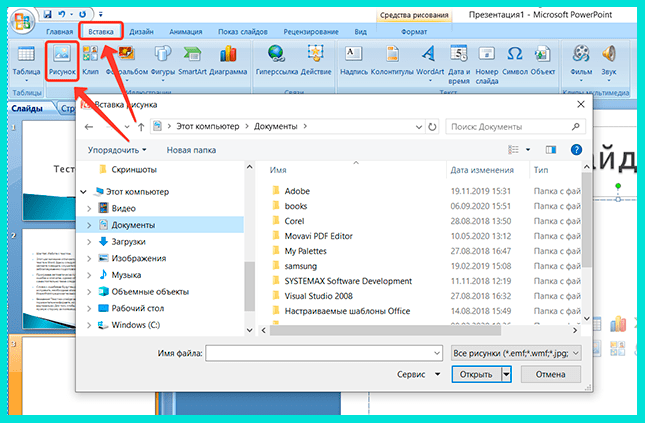
Task: Switch to the Анимация ribbon tab
Action: point(186,32)
